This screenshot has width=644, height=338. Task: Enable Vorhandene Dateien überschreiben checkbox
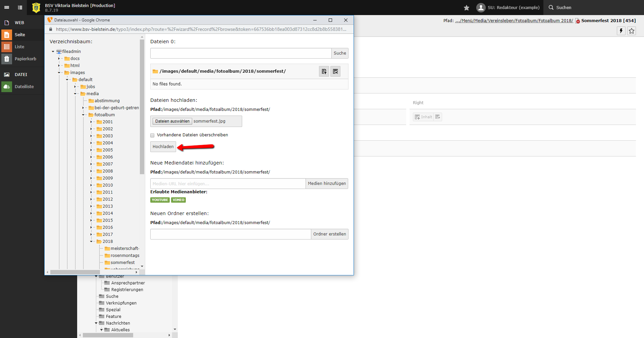pos(152,135)
